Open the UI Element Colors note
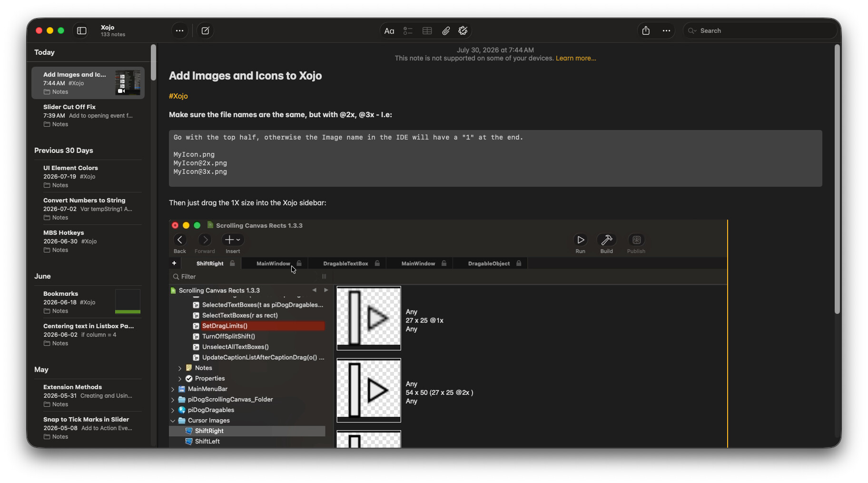This screenshot has height=483, width=868. pos(88,176)
